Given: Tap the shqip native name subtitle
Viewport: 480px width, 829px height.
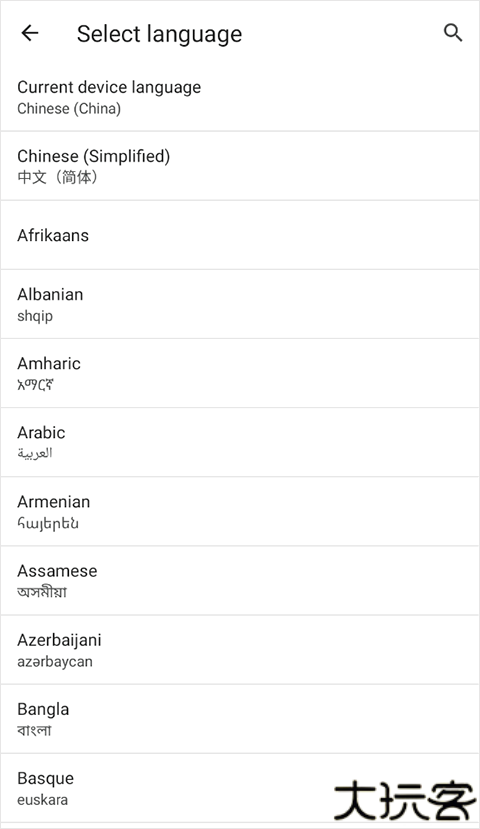Looking at the screenshot, I should pos(35,316).
